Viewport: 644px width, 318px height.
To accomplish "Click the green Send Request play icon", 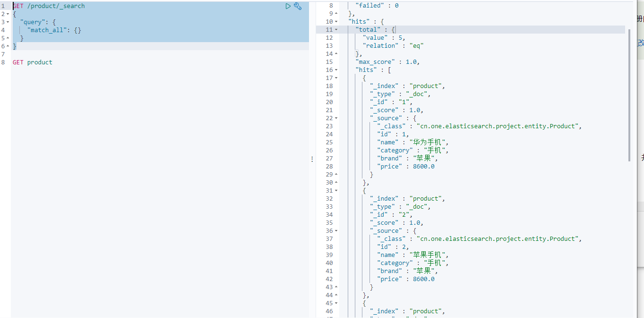I will 288,6.
